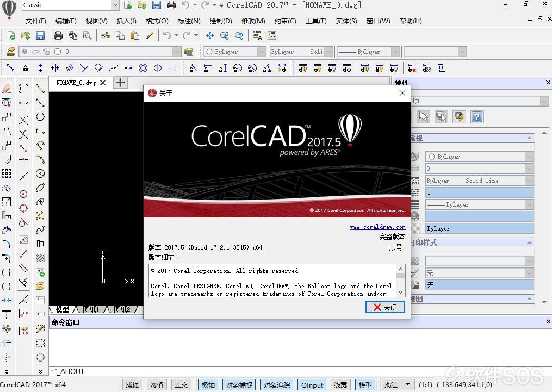Open the ByLayer lineweight toolbar dropdown

coord(395,52)
